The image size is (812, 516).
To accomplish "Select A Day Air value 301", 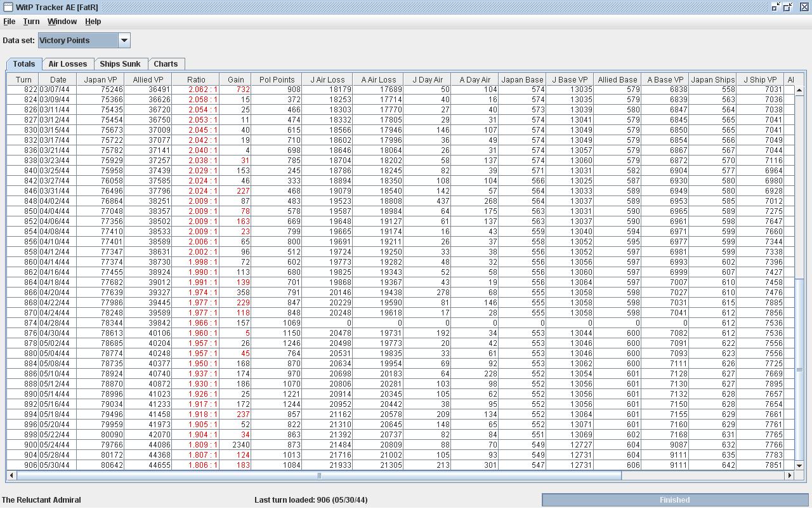I will (475, 465).
